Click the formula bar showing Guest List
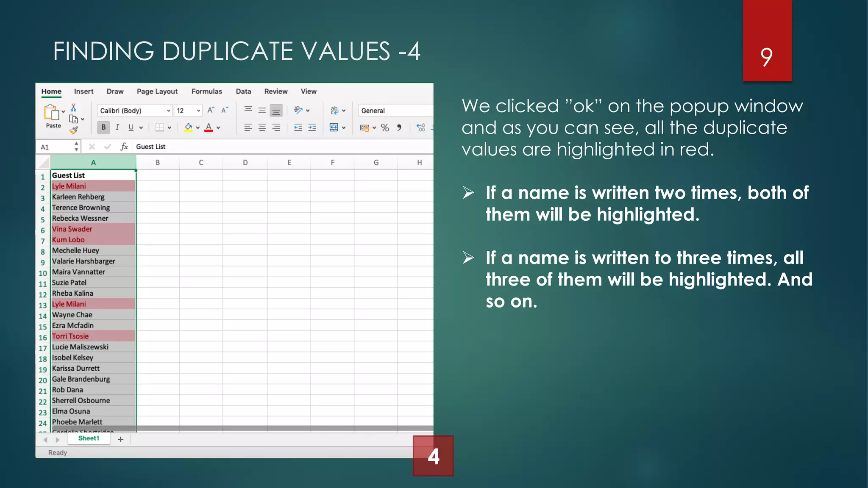Image resolution: width=868 pixels, height=488 pixels. point(283,147)
